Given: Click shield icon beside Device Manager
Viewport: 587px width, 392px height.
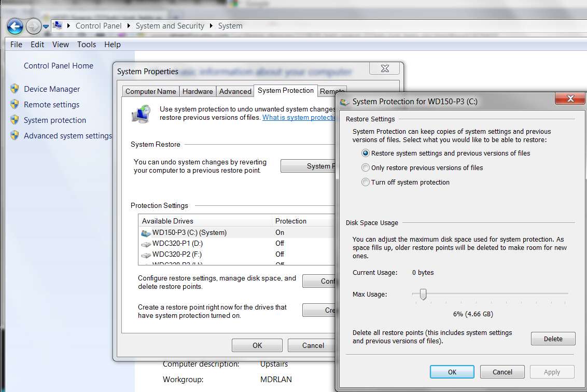Looking at the screenshot, I should click(x=15, y=89).
